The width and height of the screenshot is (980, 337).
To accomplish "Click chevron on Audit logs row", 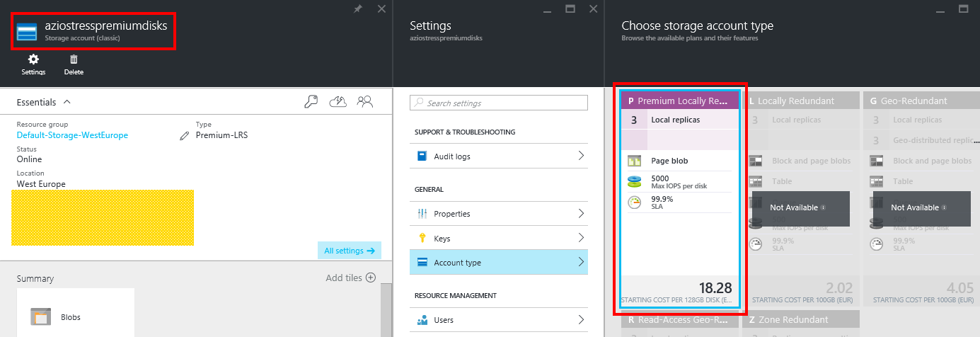I will coord(581,156).
